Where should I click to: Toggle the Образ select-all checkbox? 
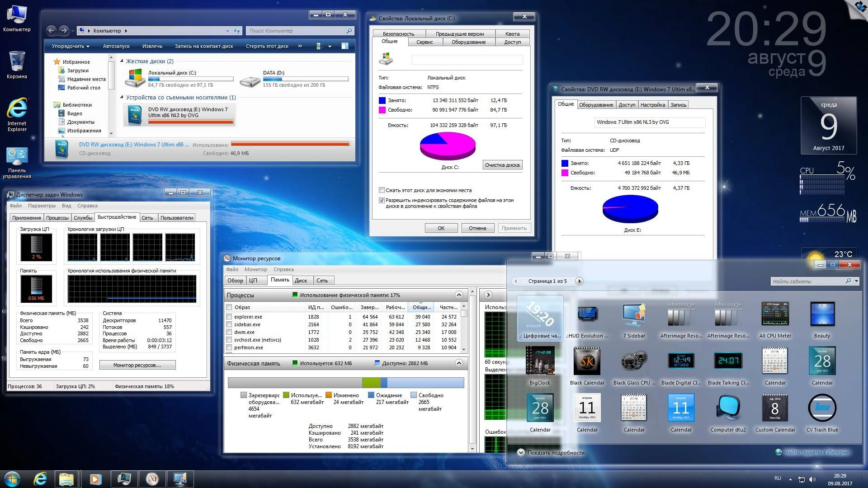[229, 307]
